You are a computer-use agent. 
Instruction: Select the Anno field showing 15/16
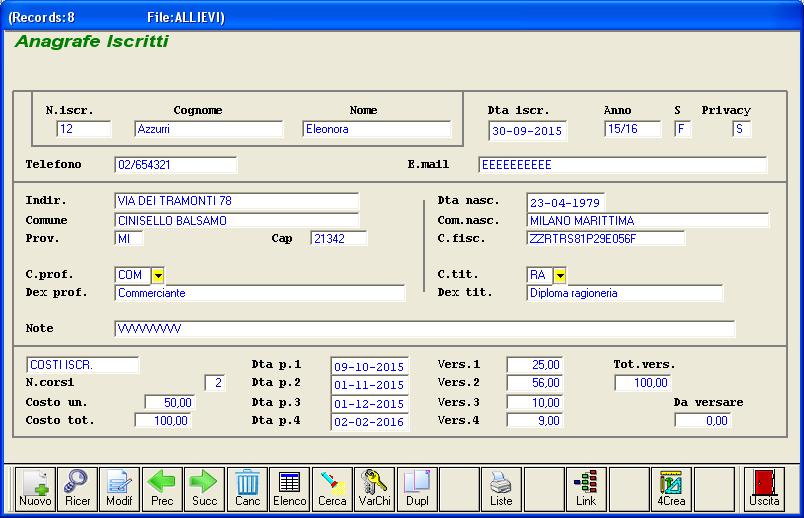pos(633,129)
